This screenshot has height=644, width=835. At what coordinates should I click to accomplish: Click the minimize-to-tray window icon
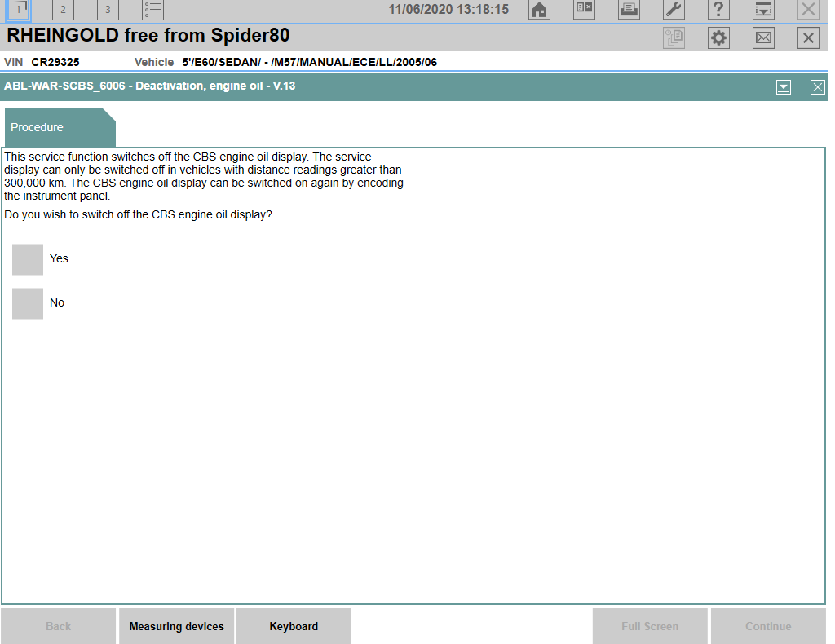(x=763, y=10)
